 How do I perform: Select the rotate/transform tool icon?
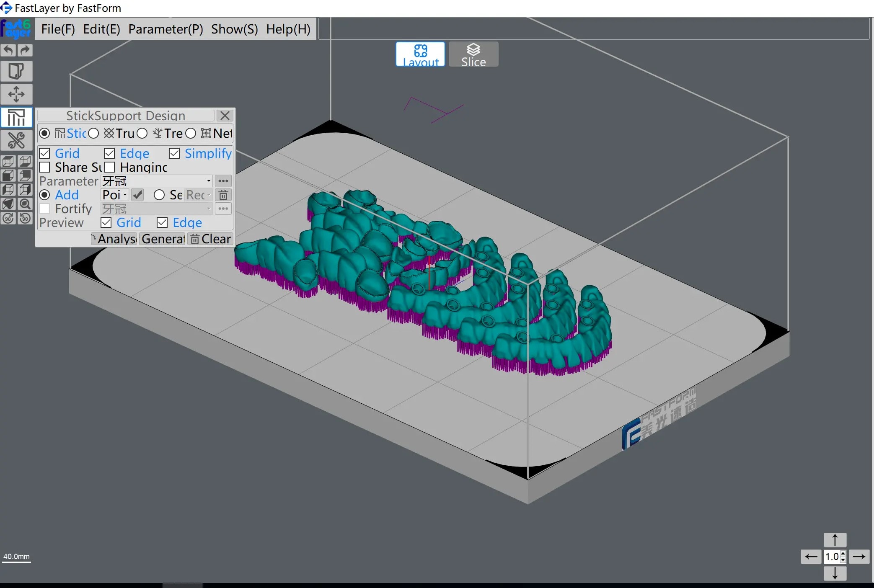tap(16, 94)
